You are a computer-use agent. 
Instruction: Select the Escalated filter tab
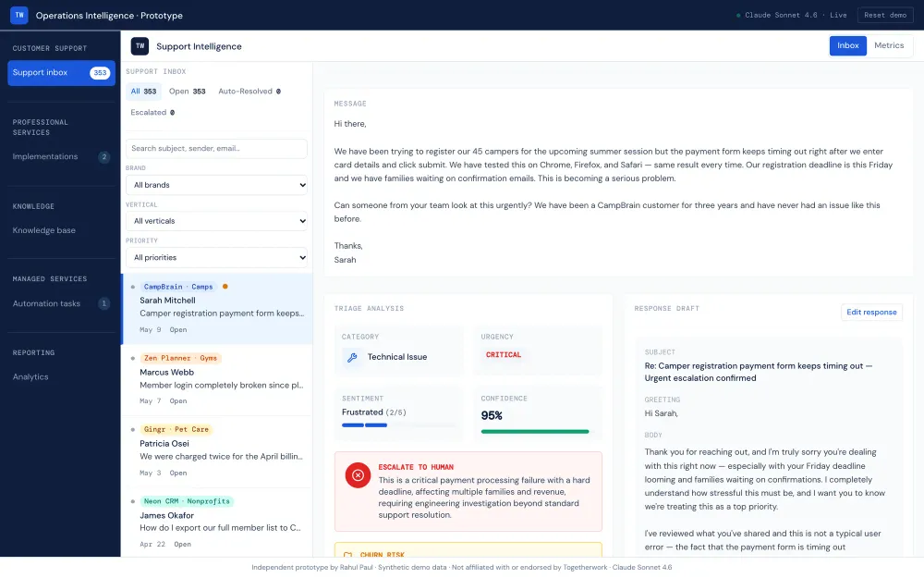(152, 113)
